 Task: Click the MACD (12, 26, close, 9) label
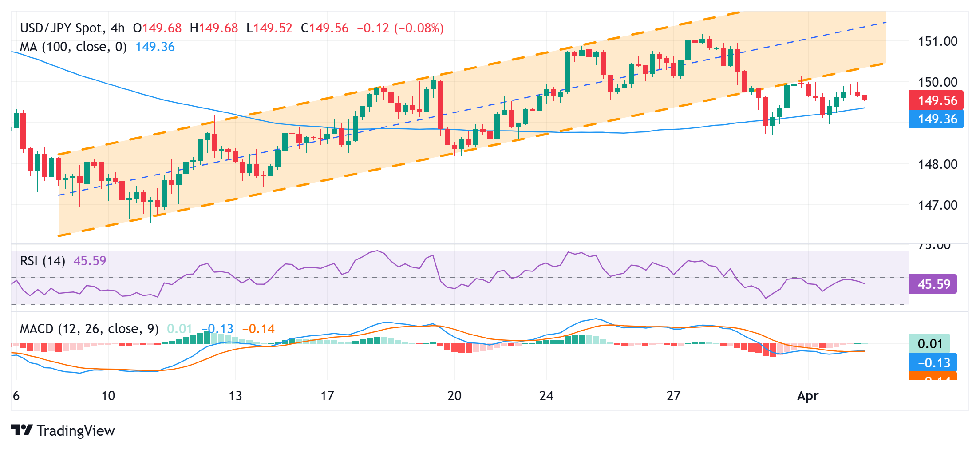point(89,329)
